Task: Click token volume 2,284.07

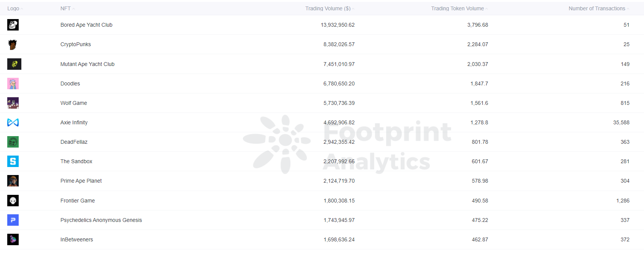Action: tap(478, 44)
